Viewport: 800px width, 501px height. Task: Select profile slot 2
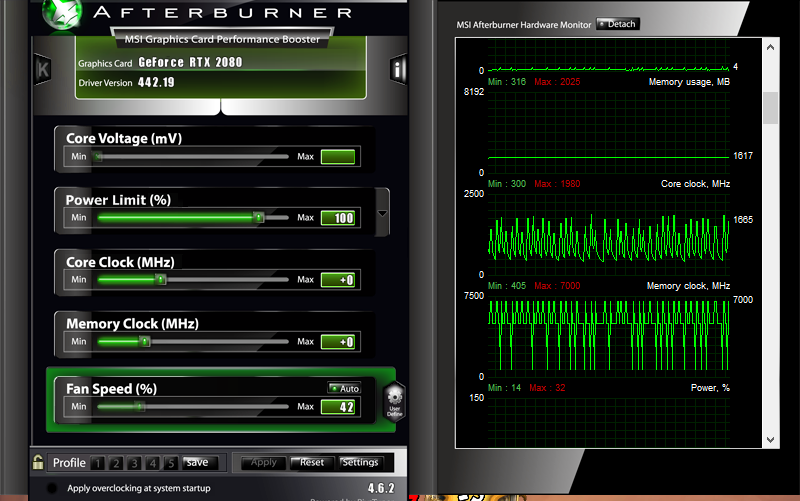116,463
